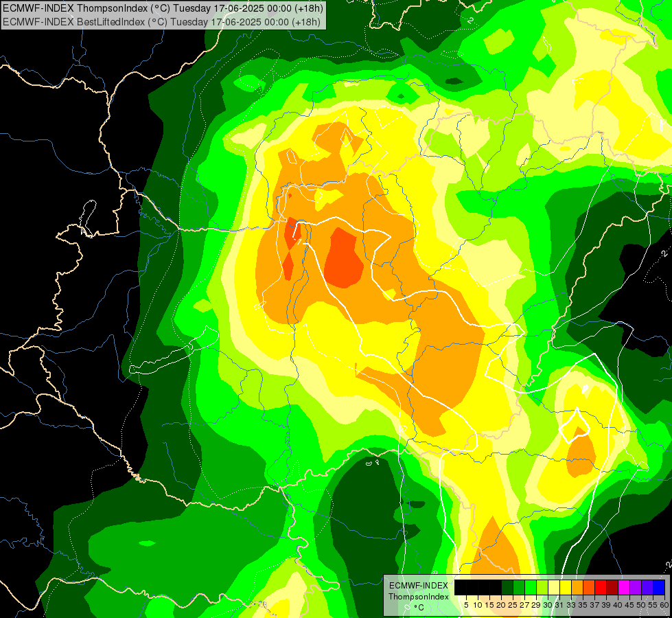
Task: Click the legend tick label 5
Action: (x=466, y=605)
